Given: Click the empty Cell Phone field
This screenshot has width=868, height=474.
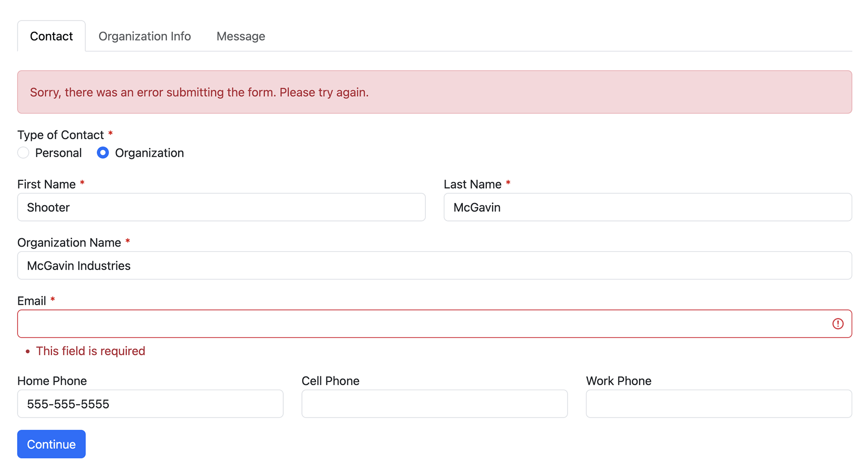Looking at the screenshot, I should click(x=434, y=404).
